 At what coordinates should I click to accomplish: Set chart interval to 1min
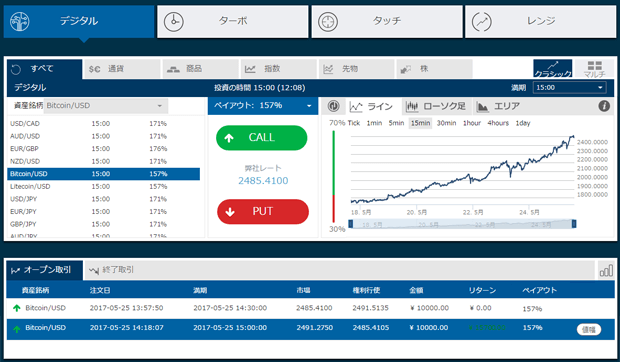[x=374, y=123]
